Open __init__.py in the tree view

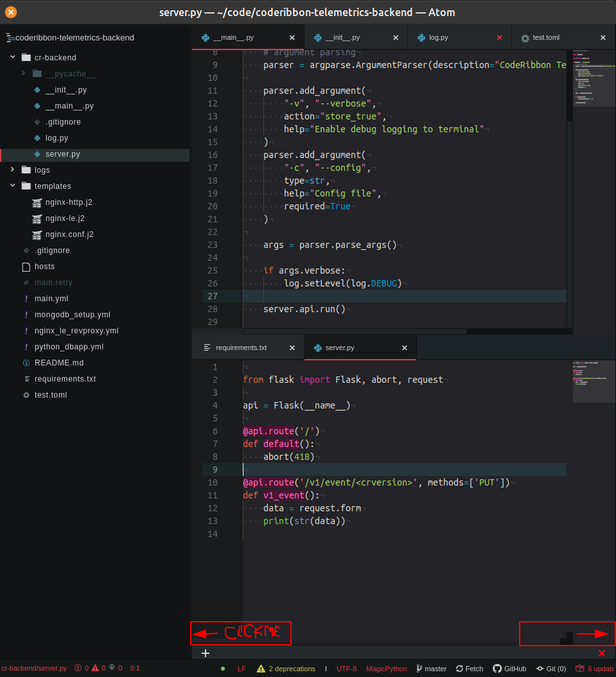66,90
